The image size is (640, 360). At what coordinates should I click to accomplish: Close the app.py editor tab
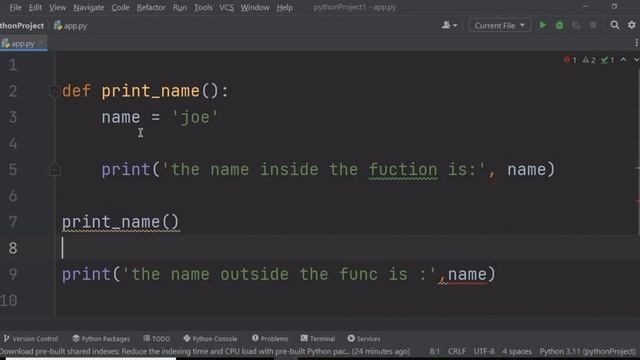pos(41,43)
